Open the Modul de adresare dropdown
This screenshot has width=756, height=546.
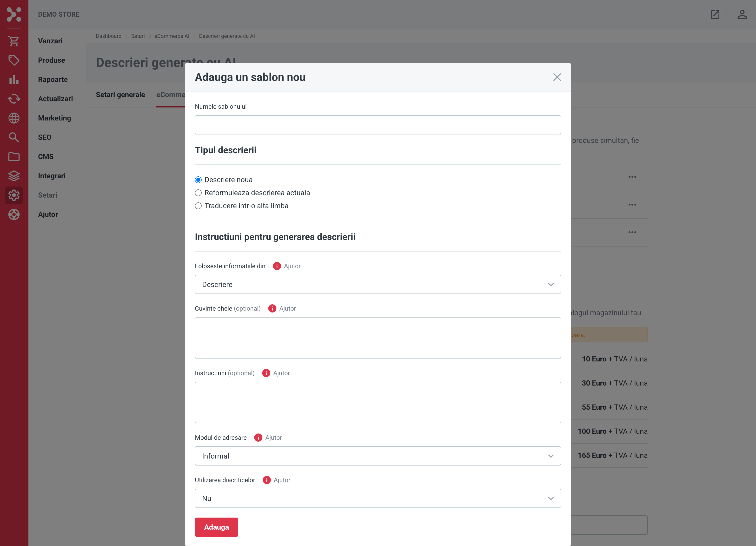[378, 456]
